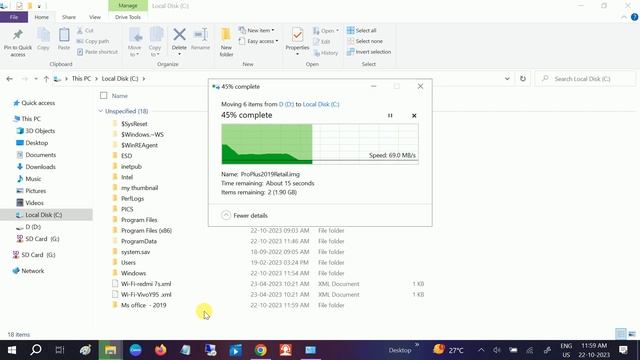Expand address bar history dropdown

507,79
